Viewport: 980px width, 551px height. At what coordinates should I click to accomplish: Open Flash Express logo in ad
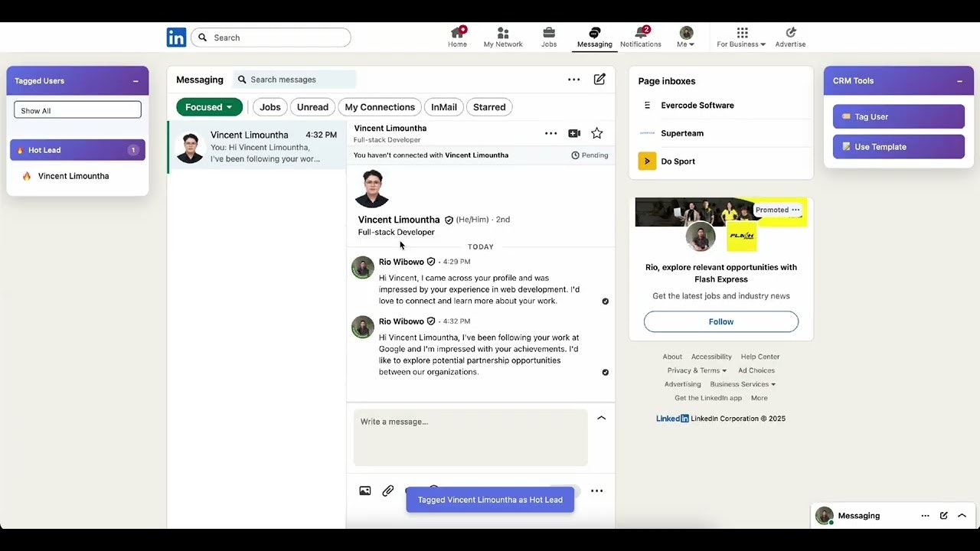pyautogui.click(x=741, y=236)
